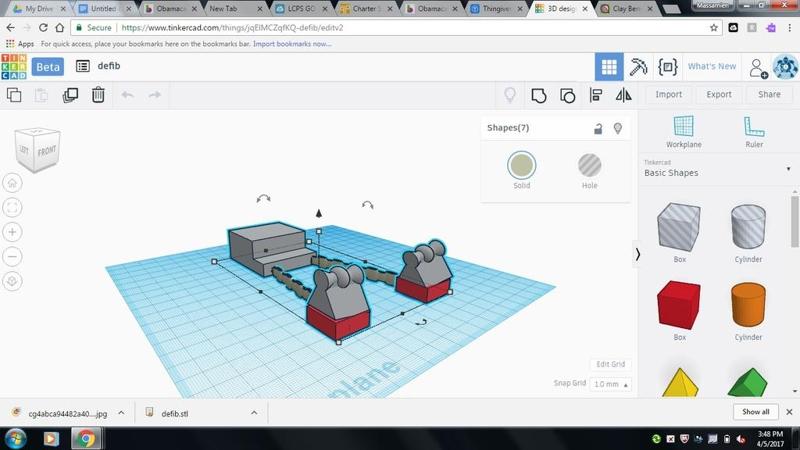Click the Group shapes icon

pyautogui.click(x=539, y=95)
